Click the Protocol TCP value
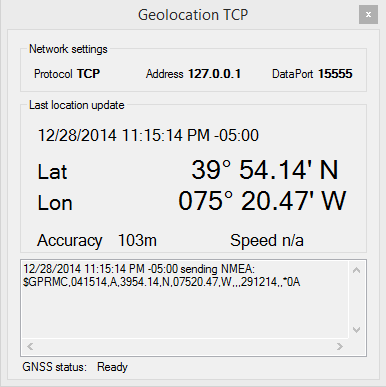386x387 pixels. [x=89, y=74]
